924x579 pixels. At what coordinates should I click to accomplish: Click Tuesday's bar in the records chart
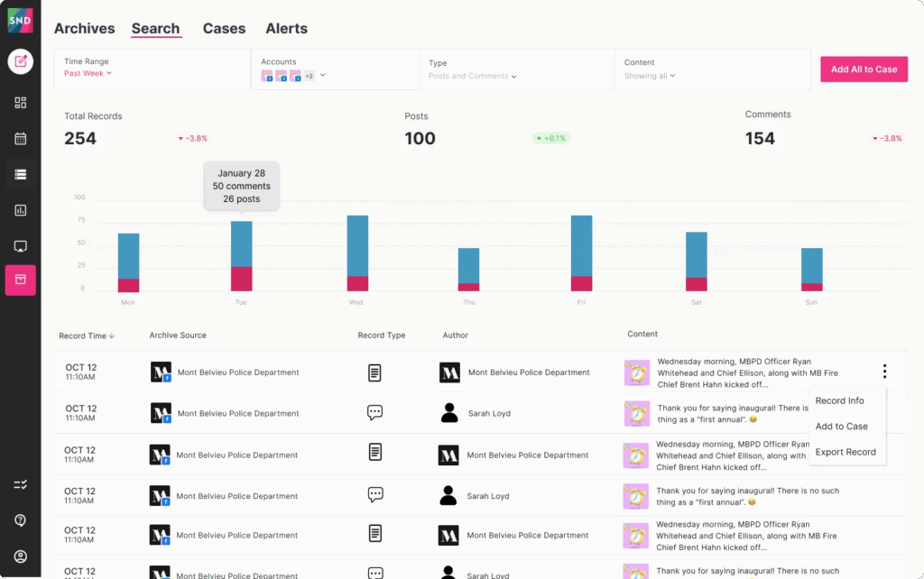[241, 256]
